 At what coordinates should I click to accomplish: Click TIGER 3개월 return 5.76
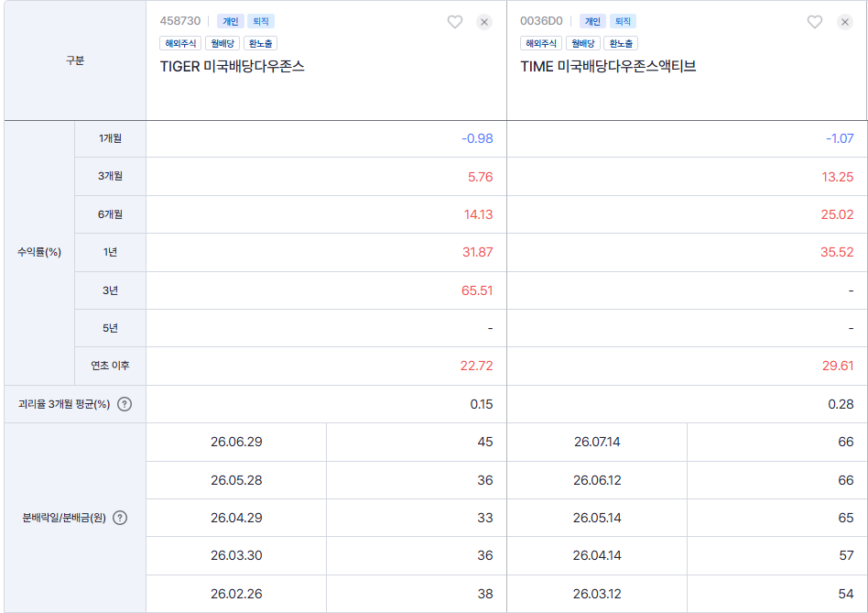tap(480, 177)
